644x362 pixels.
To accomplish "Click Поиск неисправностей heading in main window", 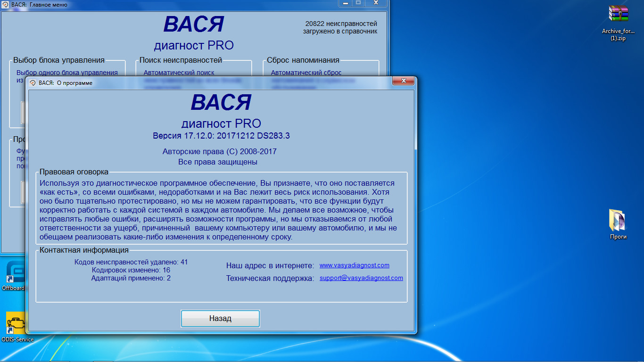I will pos(181,60).
